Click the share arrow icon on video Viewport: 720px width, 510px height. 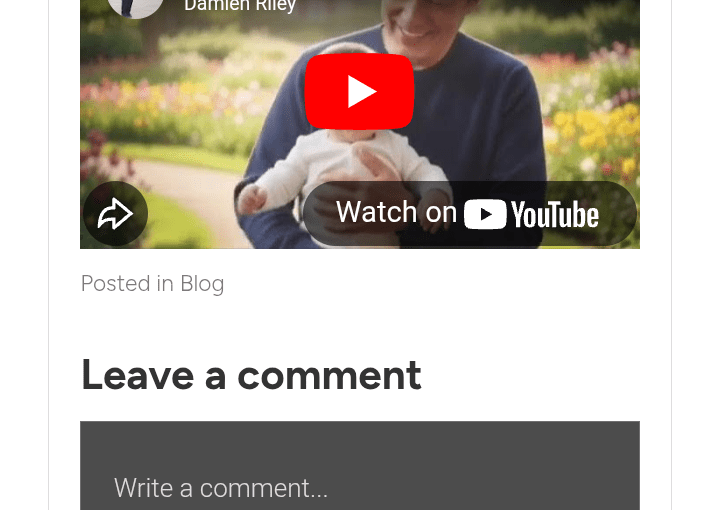click(115, 213)
